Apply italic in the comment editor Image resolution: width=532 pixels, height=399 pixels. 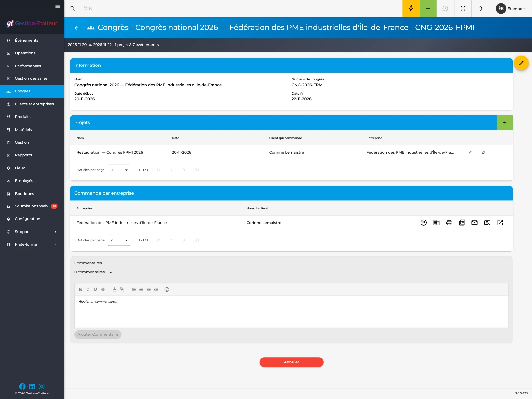tap(88, 290)
